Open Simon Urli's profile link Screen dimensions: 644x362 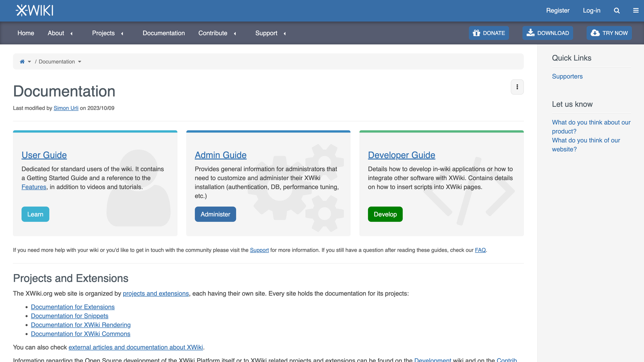coord(66,108)
